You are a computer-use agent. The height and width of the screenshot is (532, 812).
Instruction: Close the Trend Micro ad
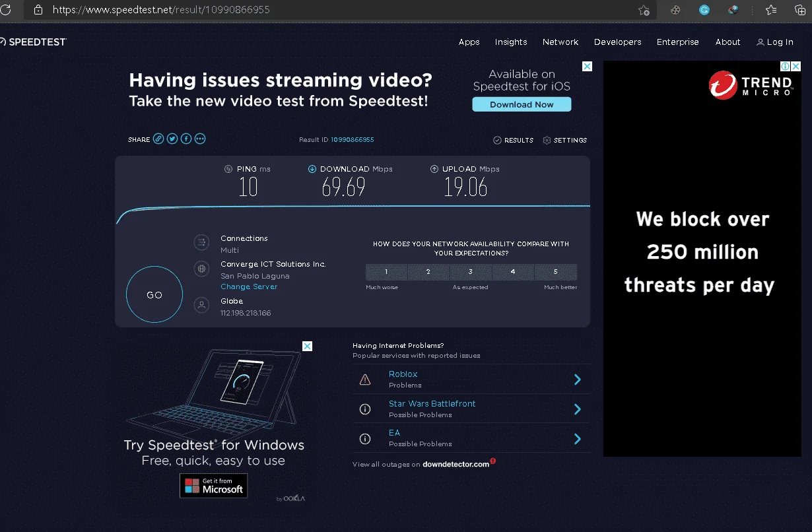796,66
